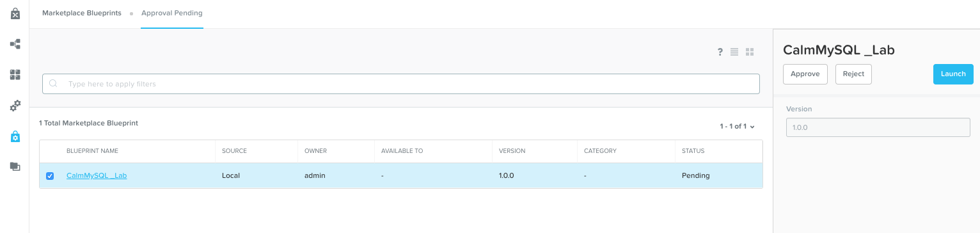Click the '1 Total Marketplace Blueprint' count text
Viewport: 980px width, 233px height.
[88, 123]
